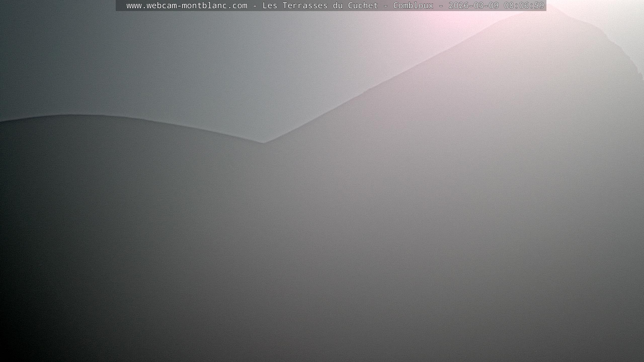Screen dimensions: 644x362
Task: Click the valley notch where the ridges meet
Action: (263, 143)
